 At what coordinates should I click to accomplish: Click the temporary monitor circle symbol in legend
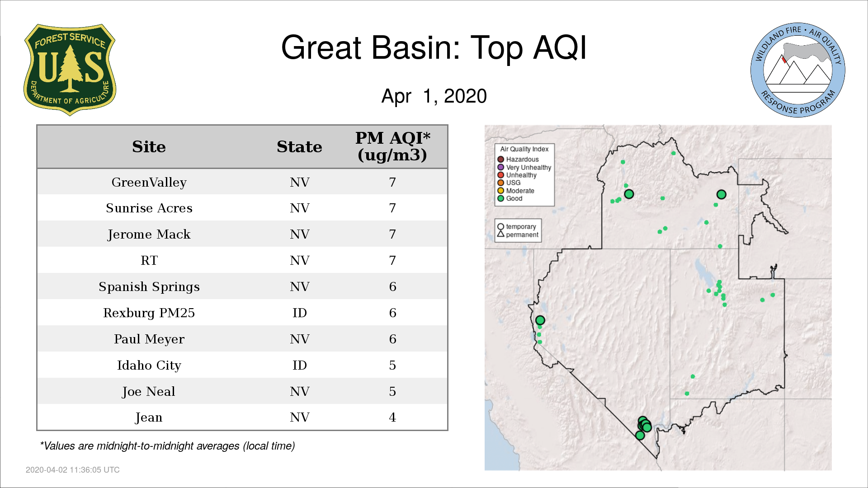[500, 227]
